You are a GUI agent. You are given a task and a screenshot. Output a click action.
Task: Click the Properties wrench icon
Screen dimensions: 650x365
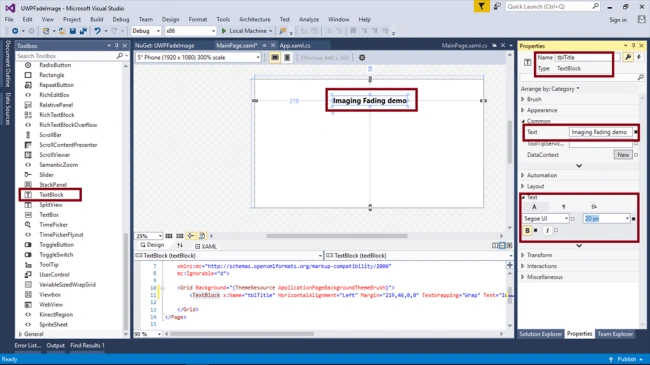click(x=628, y=57)
